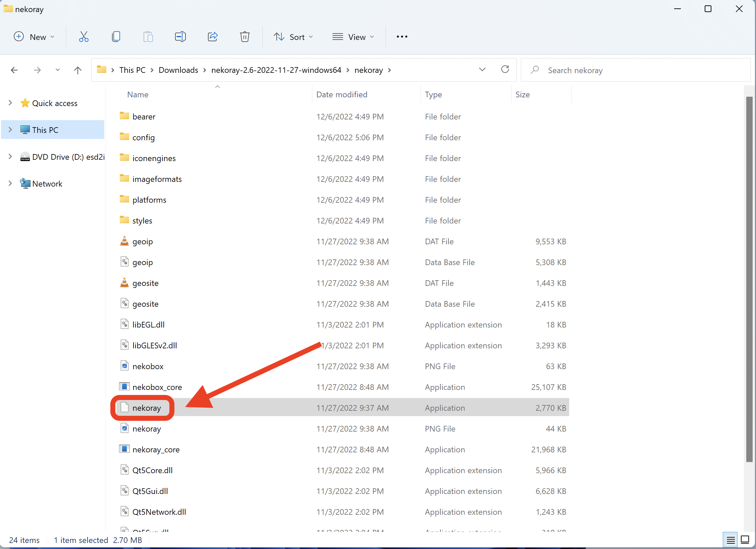
Task: Sort by the Date modified column header
Action: tap(341, 95)
